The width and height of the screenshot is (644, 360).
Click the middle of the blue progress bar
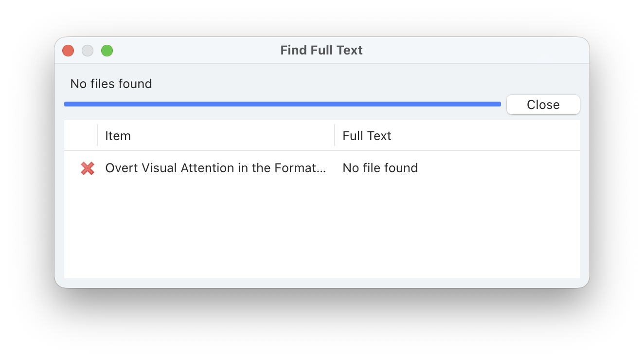coord(283,104)
